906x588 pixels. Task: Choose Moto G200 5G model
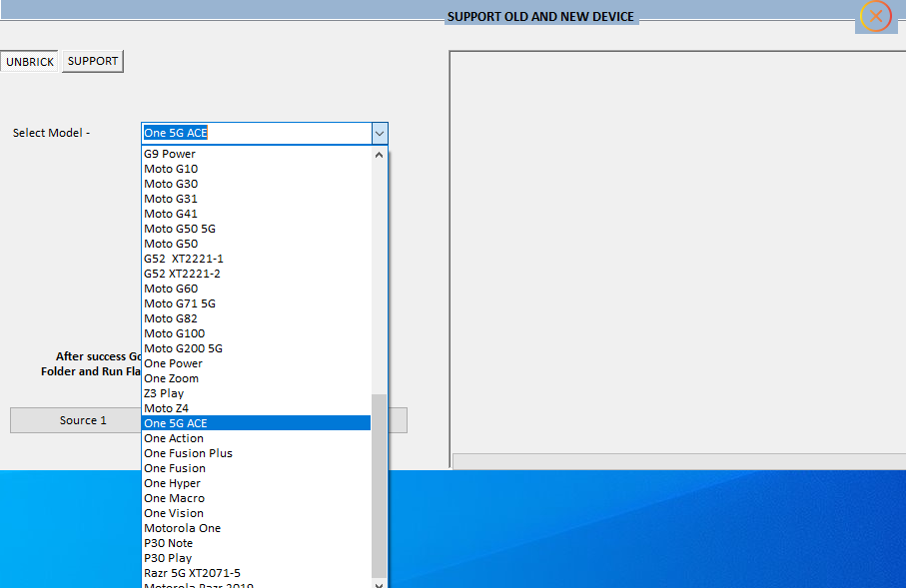pyautogui.click(x=256, y=348)
